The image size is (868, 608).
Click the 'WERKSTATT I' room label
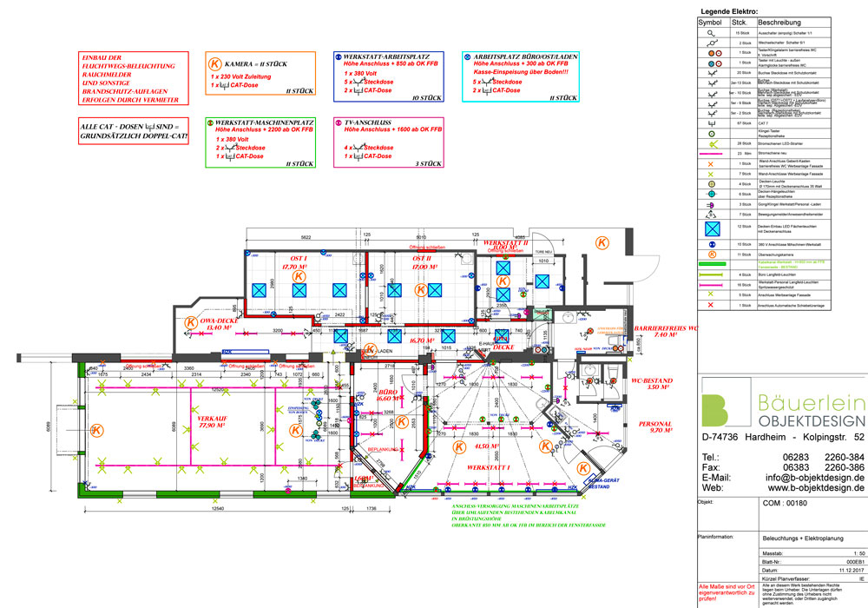coord(488,468)
